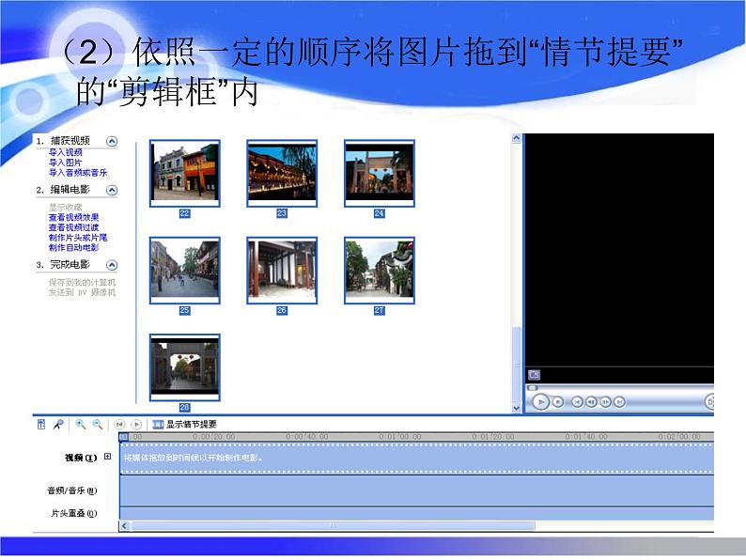This screenshot has width=746, height=560.
Task: Click the greyed 发送到 DV 摄像机 entry
Action: [x=82, y=292]
